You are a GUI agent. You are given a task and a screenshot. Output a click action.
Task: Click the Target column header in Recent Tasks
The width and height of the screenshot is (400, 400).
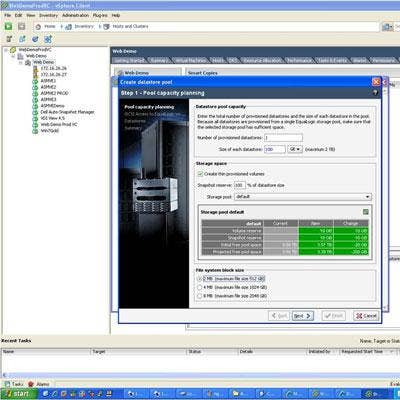point(138,352)
